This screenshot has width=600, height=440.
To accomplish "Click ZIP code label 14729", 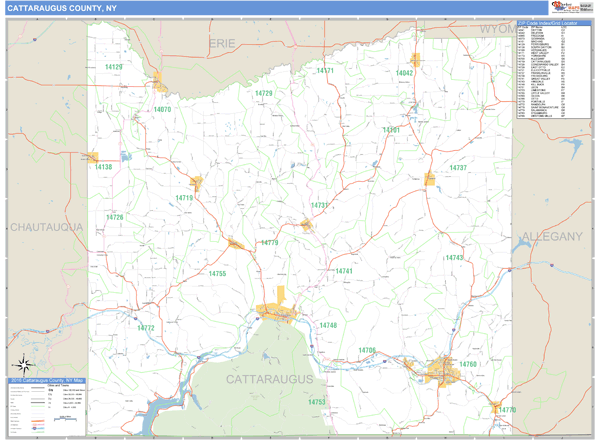I will point(263,93).
